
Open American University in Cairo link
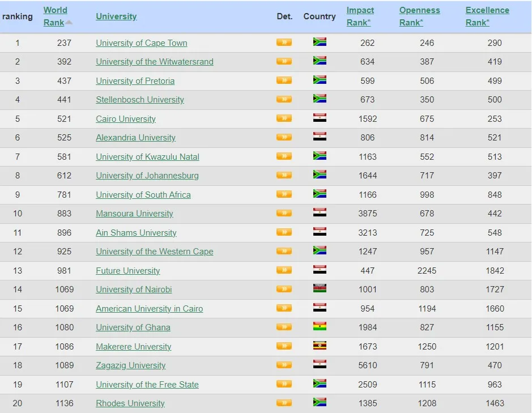[x=149, y=309]
